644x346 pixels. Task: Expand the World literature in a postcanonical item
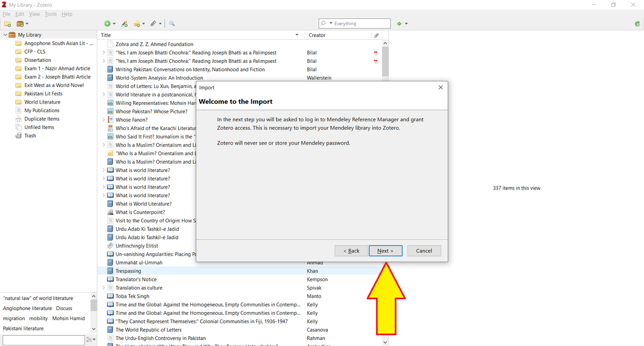click(104, 95)
